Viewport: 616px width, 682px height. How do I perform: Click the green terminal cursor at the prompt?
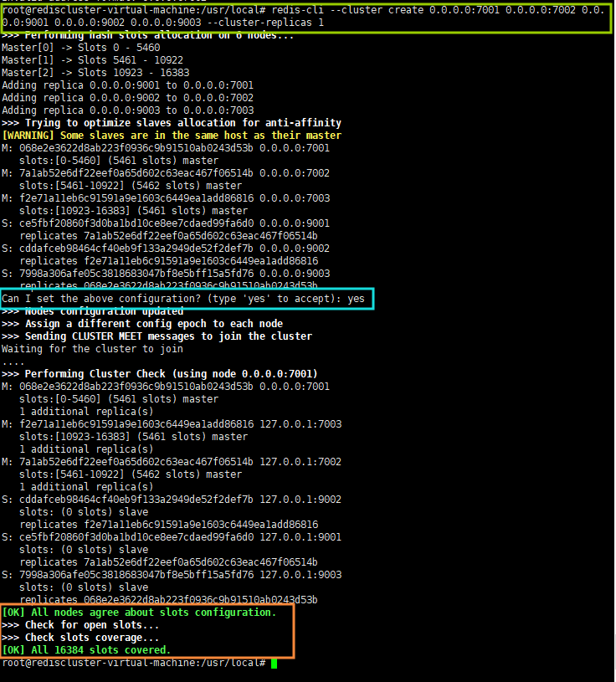coord(274,664)
